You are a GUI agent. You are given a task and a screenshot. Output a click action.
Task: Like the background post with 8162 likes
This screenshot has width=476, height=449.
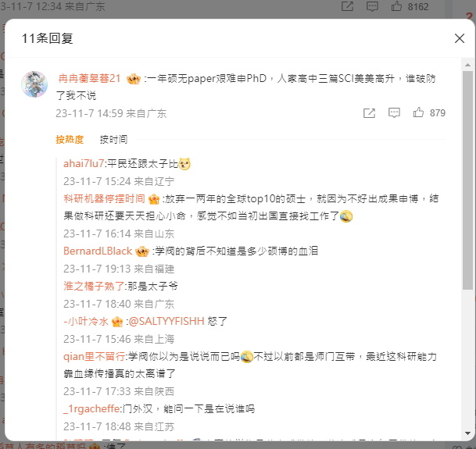(x=396, y=6)
